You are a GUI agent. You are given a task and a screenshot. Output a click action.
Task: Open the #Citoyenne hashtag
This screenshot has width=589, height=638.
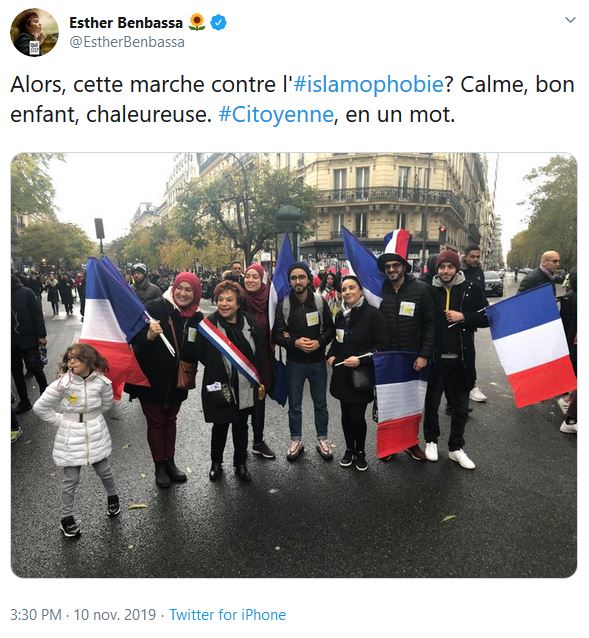[x=276, y=115]
